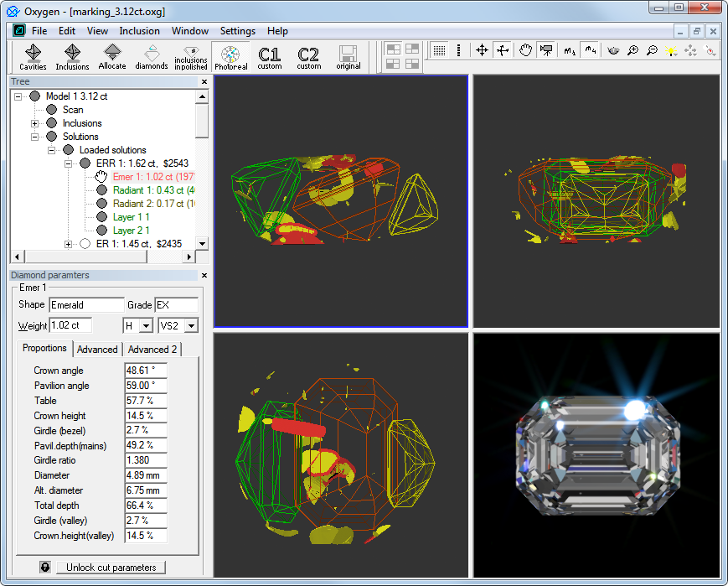Screen dimensions: 728x586
Task: Open the color H dropdown
Action: click(146, 326)
